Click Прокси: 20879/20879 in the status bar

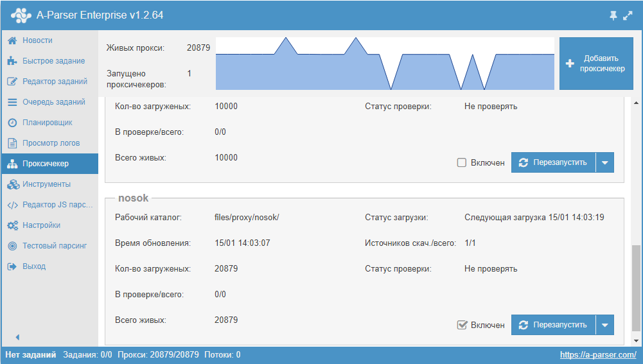[158, 354]
